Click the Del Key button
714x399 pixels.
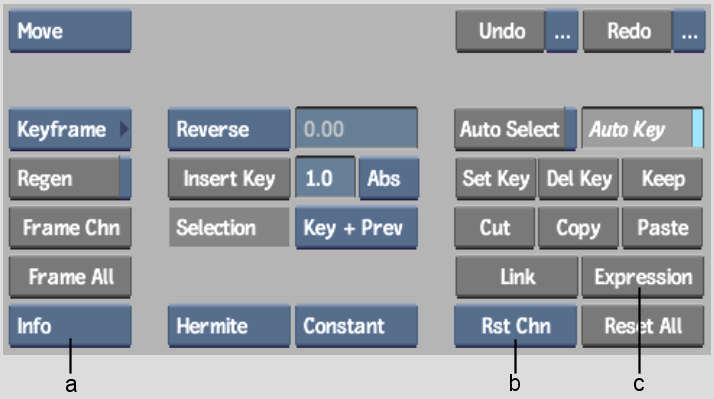coord(579,178)
